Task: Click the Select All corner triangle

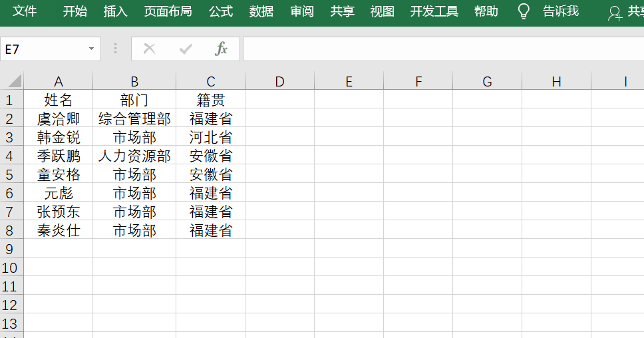Action: click(13, 81)
